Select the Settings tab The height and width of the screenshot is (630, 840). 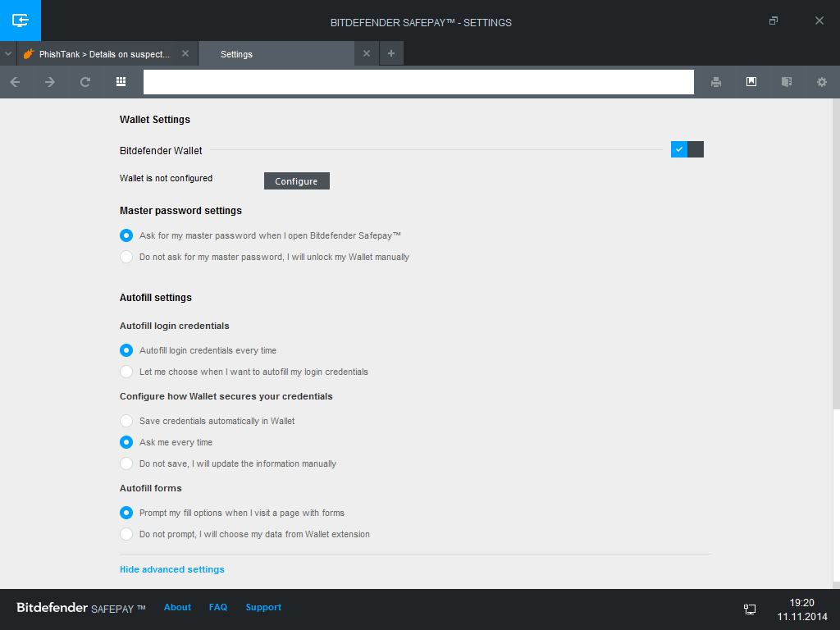(x=276, y=53)
